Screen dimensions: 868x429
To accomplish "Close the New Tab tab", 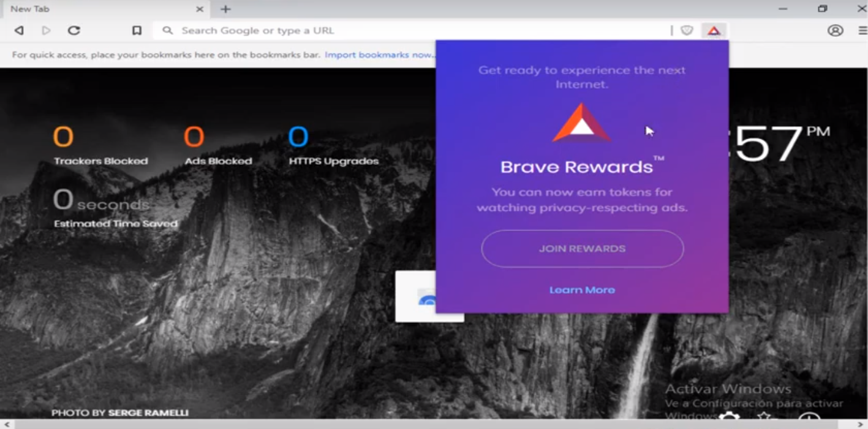I will [x=200, y=9].
